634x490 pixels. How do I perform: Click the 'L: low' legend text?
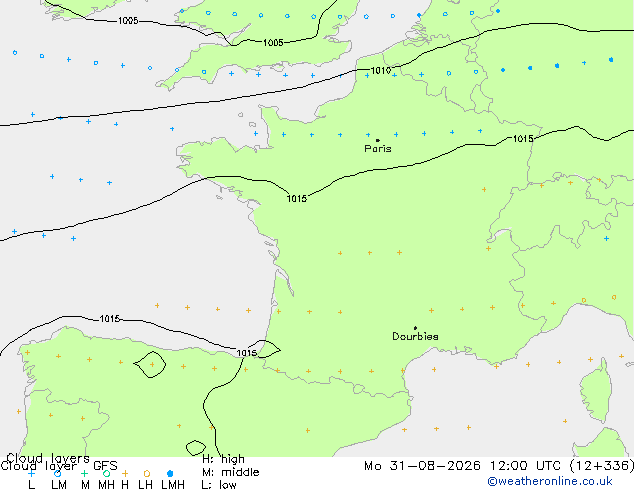(219, 485)
